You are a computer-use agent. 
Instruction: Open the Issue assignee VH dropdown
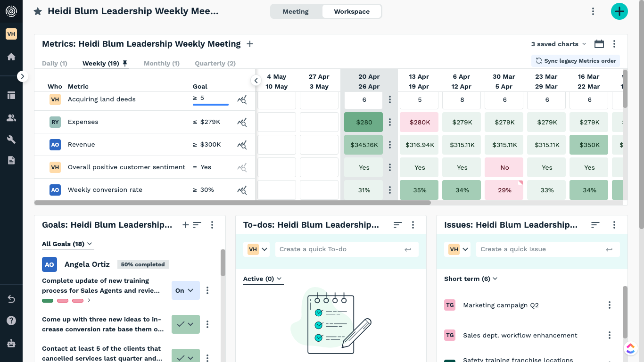tap(458, 249)
